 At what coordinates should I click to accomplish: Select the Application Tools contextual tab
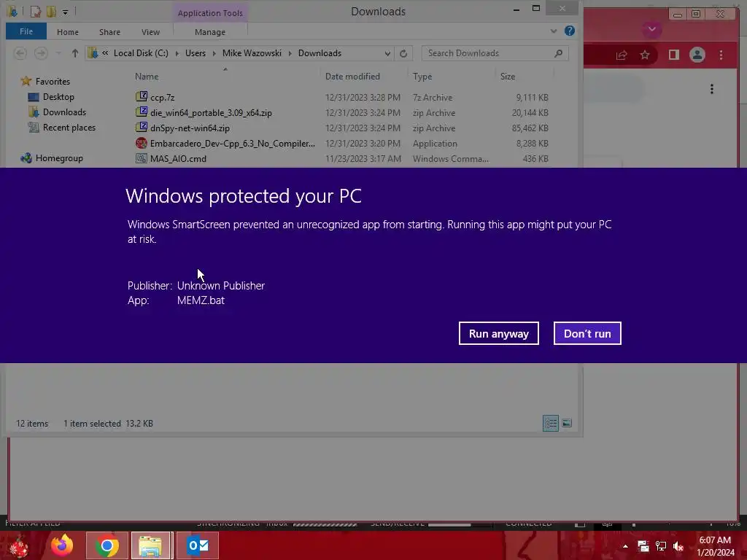coord(210,13)
